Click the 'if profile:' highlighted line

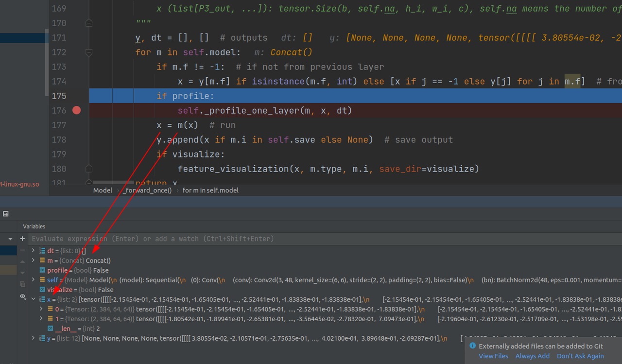click(x=185, y=96)
